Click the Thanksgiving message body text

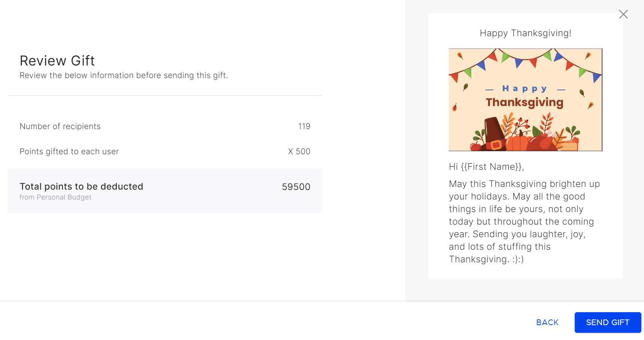524,222
